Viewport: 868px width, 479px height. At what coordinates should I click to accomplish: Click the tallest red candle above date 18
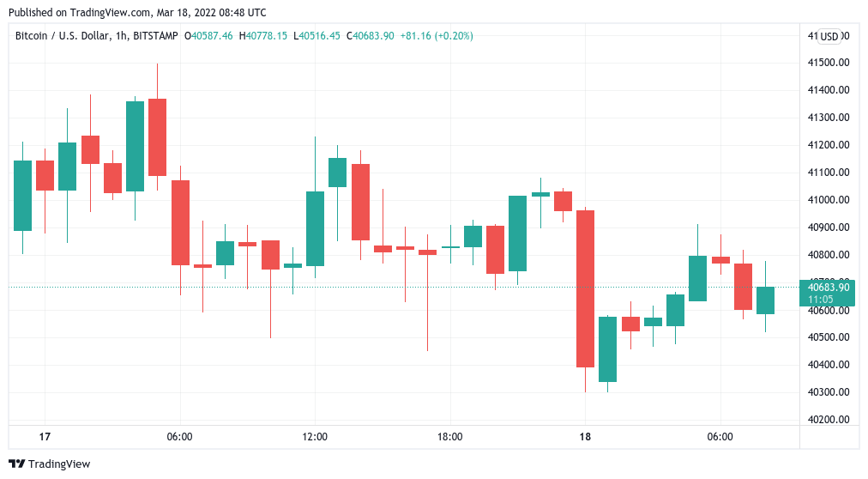[586, 288]
